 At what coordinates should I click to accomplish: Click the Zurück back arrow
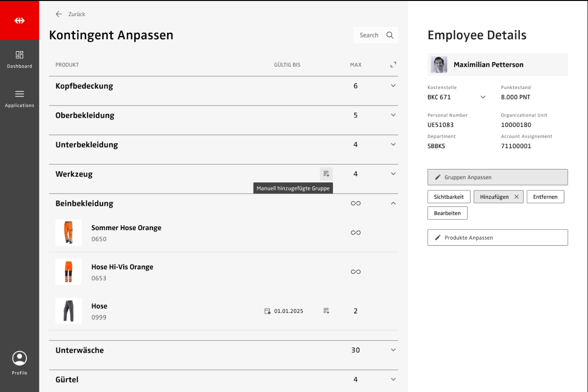click(59, 14)
